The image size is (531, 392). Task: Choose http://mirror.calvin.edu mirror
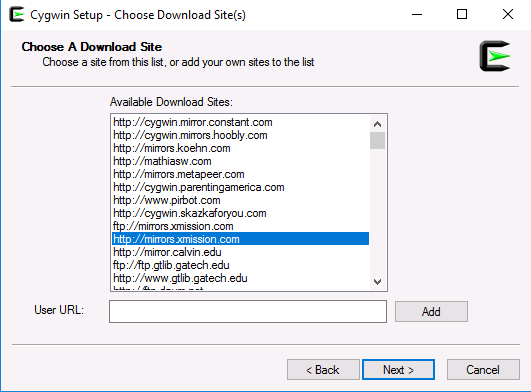240,252
